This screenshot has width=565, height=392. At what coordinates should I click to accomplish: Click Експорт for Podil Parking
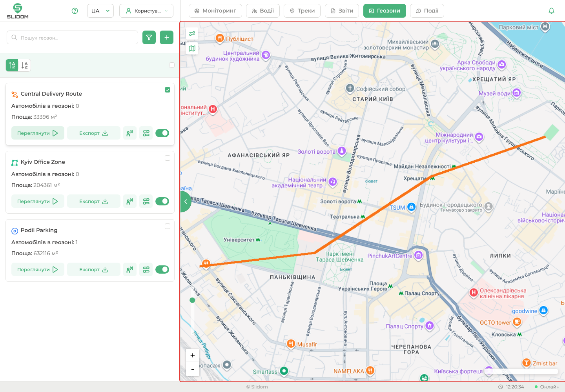(x=94, y=270)
